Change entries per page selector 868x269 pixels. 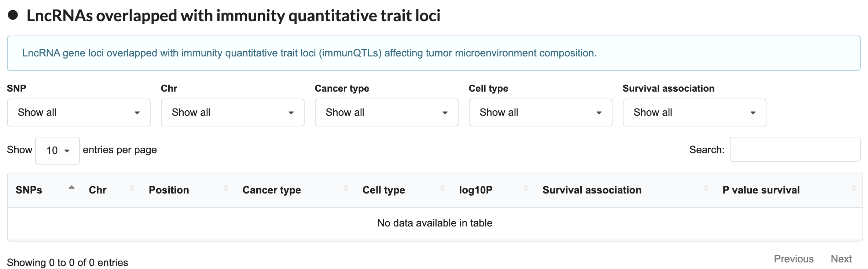click(x=58, y=151)
